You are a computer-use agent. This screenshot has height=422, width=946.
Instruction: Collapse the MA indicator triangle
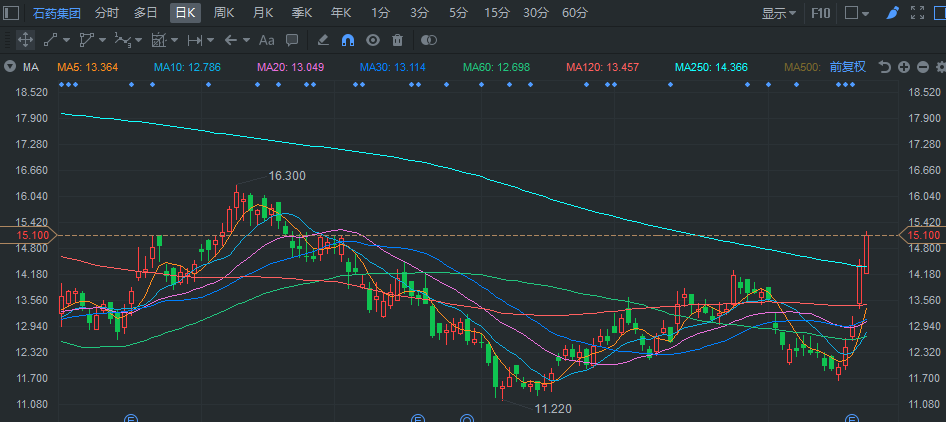(10, 67)
